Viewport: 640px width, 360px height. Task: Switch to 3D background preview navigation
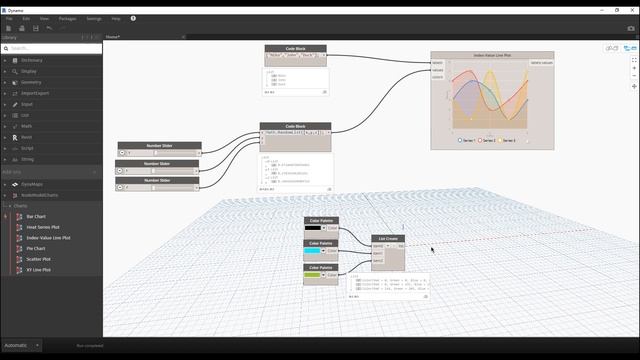pos(612,48)
